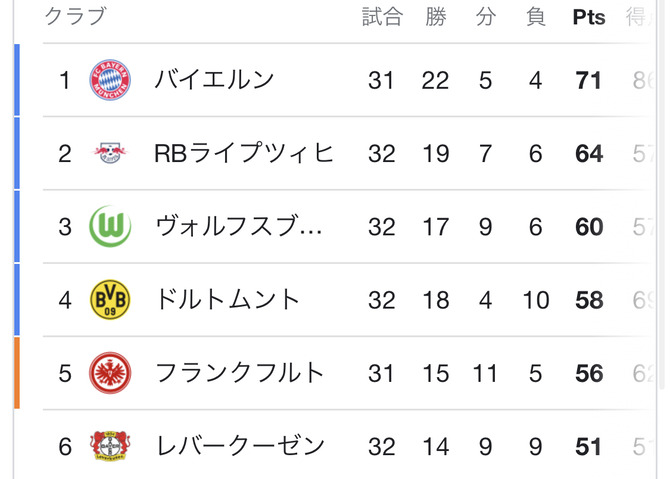
Task: Click the orange qualification marker beside Frankfurt
Action: 17,373
